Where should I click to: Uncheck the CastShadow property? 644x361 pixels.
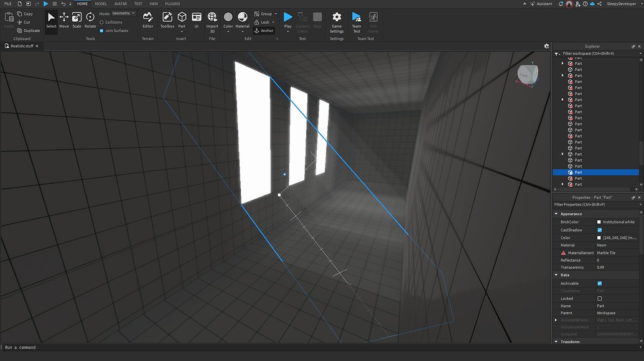click(599, 230)
